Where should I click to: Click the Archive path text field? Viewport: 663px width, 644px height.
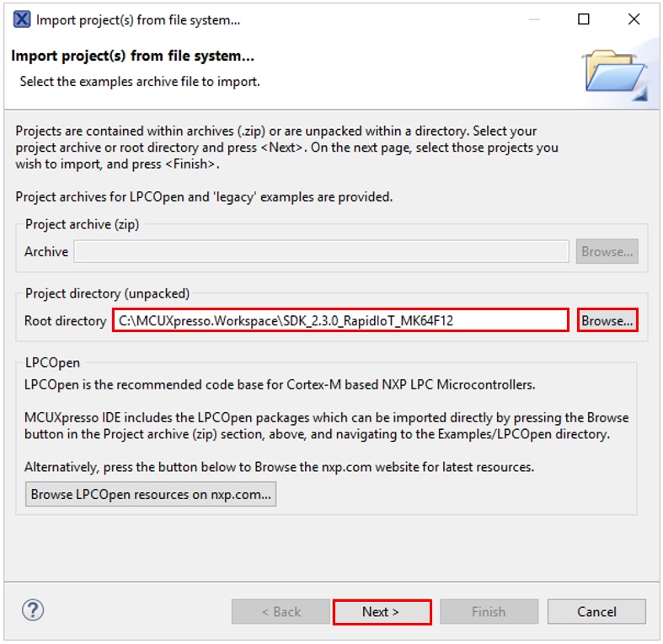pos(321,251)
